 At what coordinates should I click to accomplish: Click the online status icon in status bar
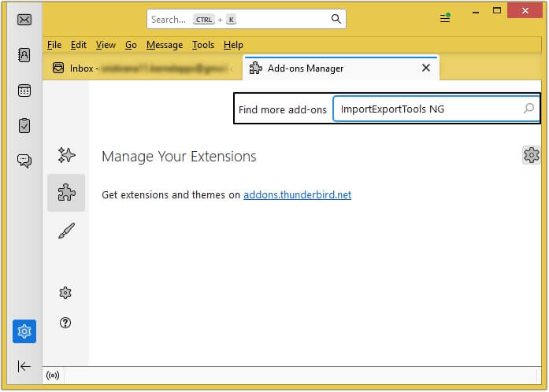[x=53, y=375]
